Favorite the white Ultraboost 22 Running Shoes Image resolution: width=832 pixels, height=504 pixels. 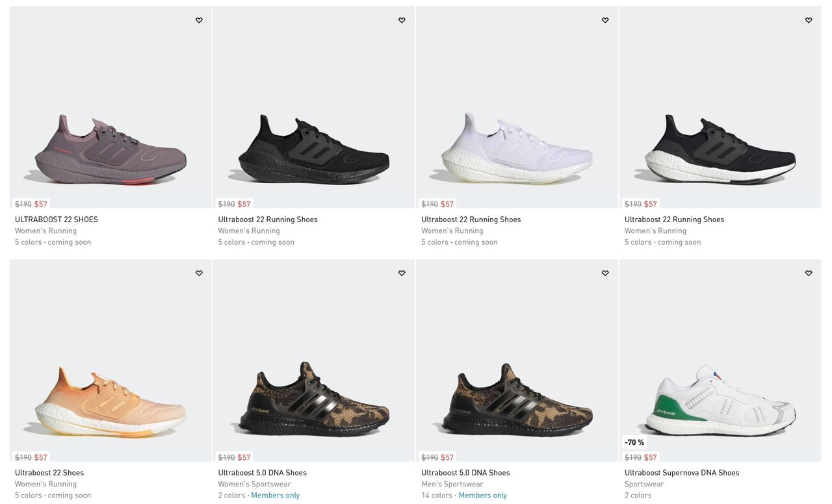point(605,20)
